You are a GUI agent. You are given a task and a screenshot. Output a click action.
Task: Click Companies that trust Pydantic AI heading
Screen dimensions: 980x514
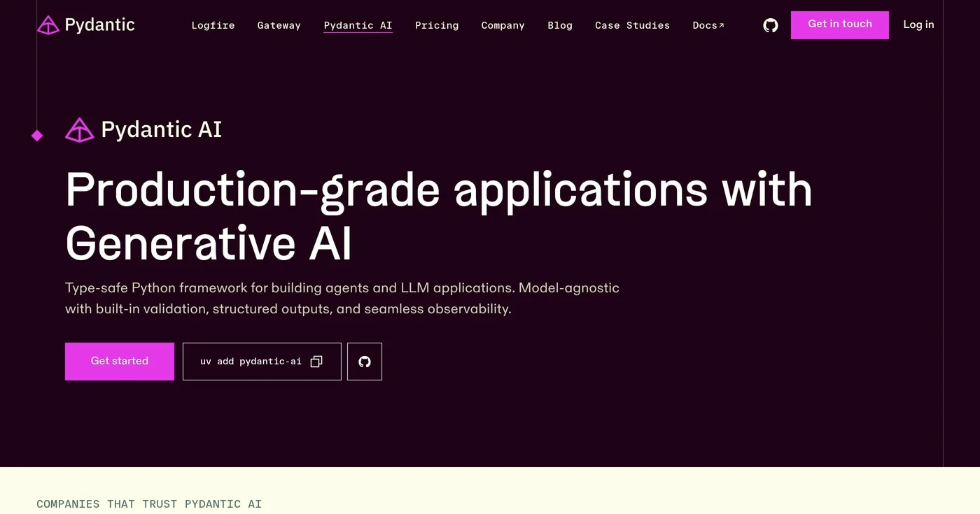[x=149, y=504]
